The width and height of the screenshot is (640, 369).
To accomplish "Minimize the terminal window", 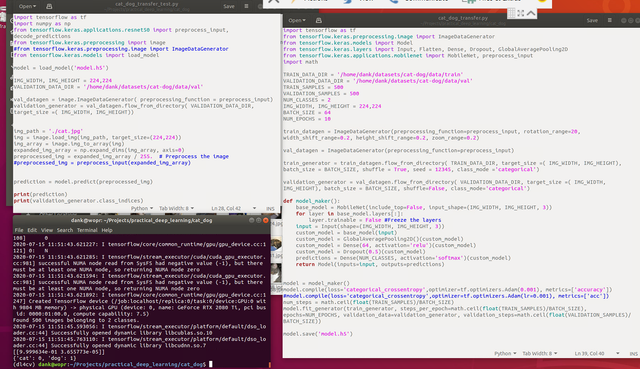I will [251, 220].
